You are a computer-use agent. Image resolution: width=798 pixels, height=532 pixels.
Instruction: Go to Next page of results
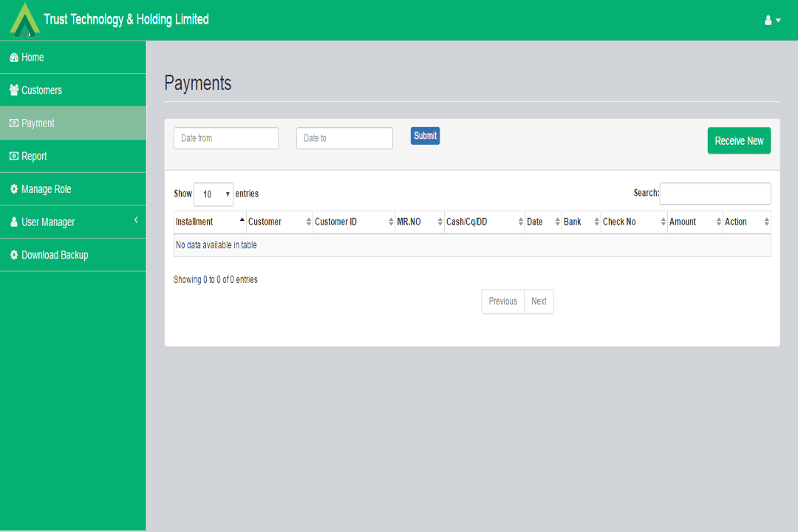click(x=539, y=301)
